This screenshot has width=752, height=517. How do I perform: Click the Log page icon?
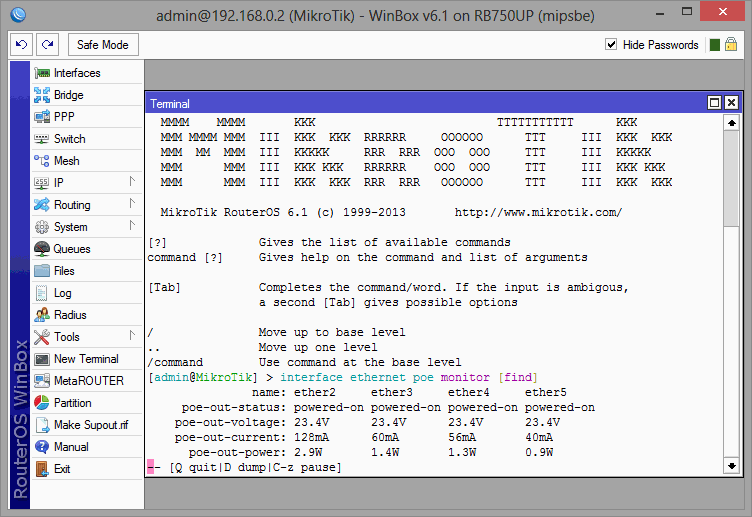coord(42,293)
